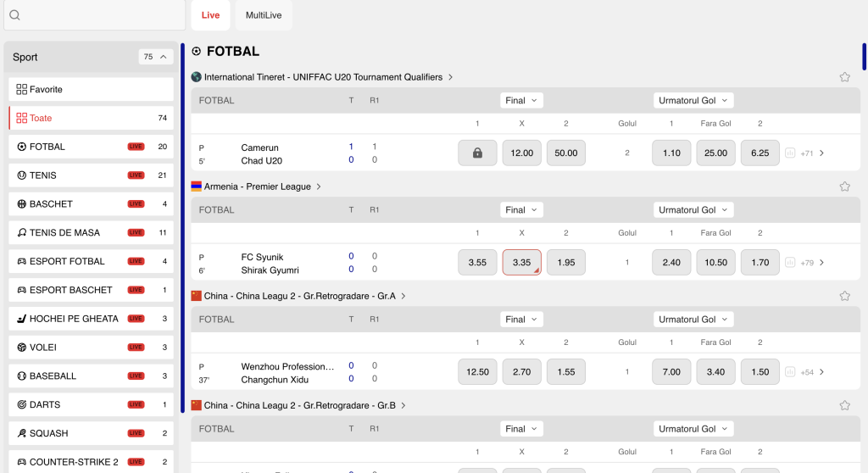Click the BASEBALL ball icon

tap(21, 376)
